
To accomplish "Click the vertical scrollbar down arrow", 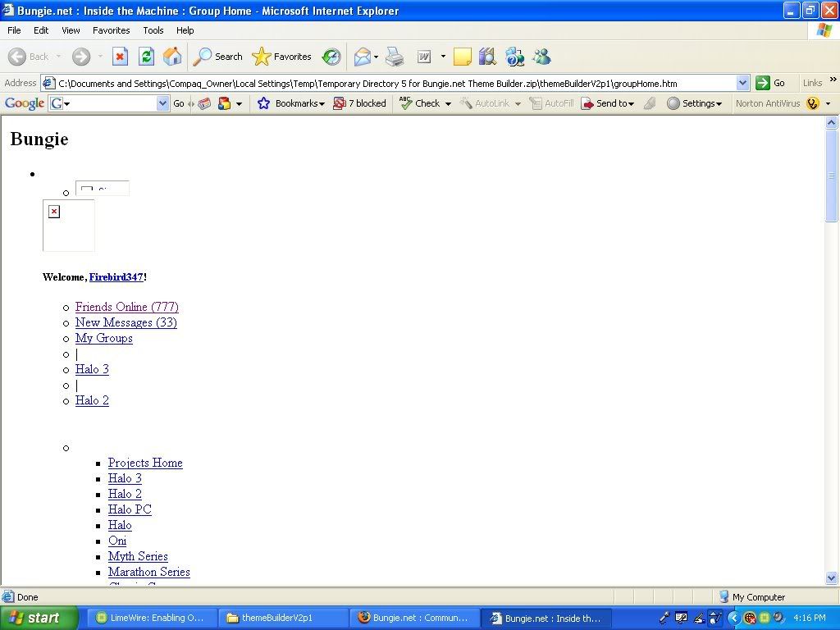I will [x=831, y=577].
